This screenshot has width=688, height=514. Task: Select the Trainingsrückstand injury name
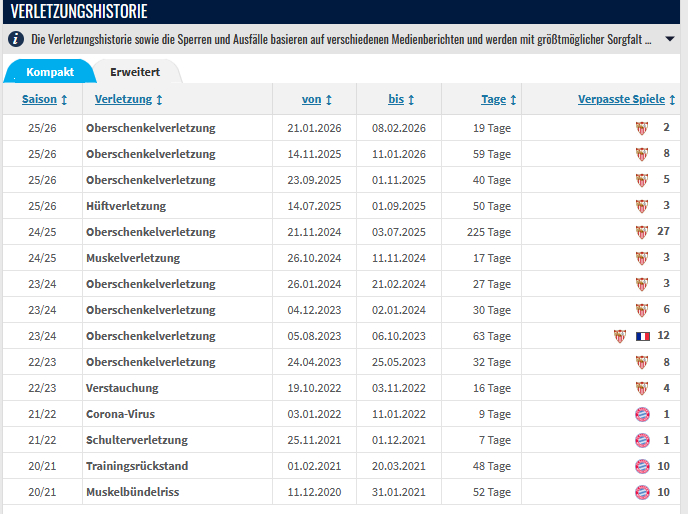[137, 466]
